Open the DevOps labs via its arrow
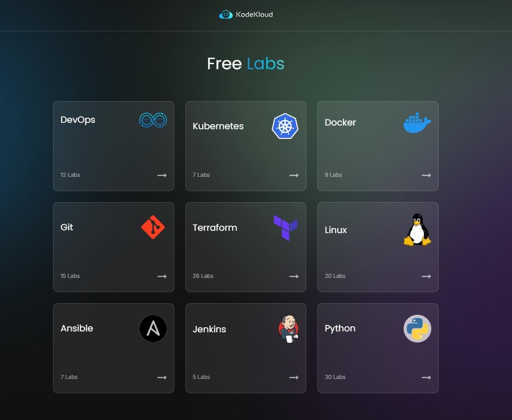Viewport: 512px width, 420px height. pyautogui.click(x=162, y=175)
